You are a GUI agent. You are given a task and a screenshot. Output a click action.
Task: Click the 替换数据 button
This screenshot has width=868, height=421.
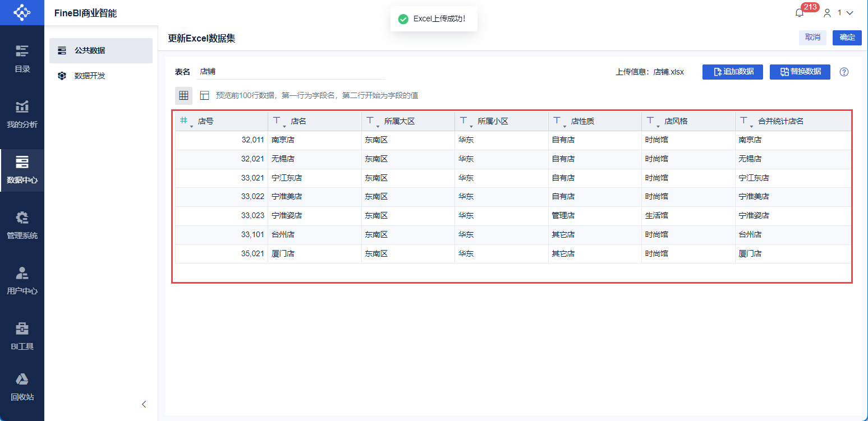click(x=800, y=72)
